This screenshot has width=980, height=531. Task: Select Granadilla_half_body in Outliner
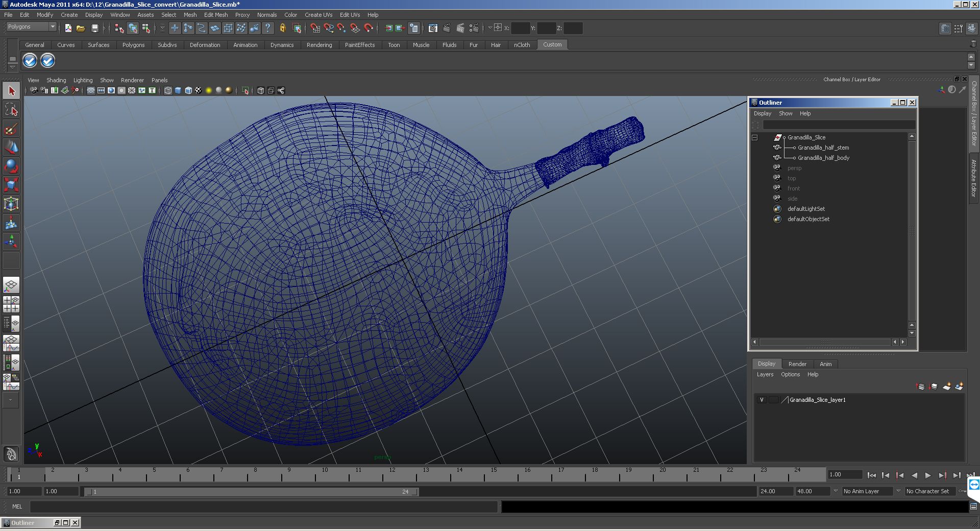(823, 158)
